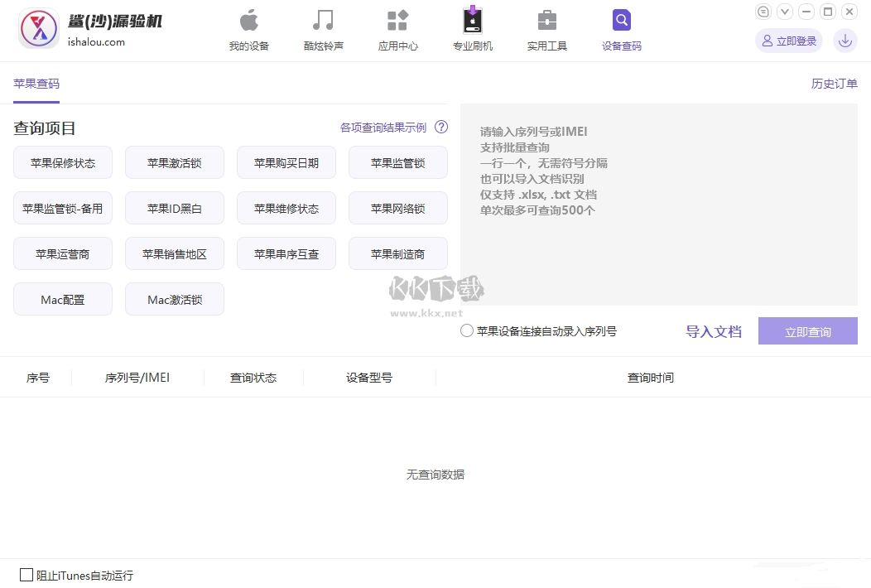This screenshot has width=871, height=588.
Task: Choose the Mac配置 query option
Action: pos(63,299)
